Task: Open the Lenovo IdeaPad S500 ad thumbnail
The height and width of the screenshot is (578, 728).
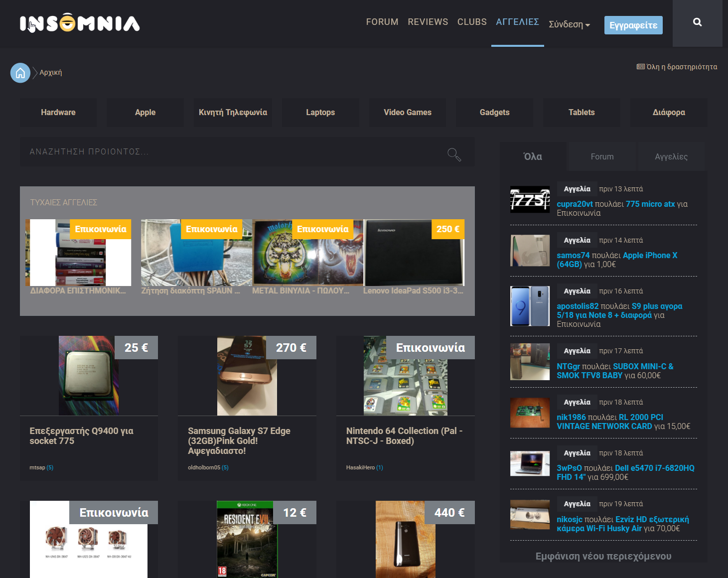Action: [414, 253]
